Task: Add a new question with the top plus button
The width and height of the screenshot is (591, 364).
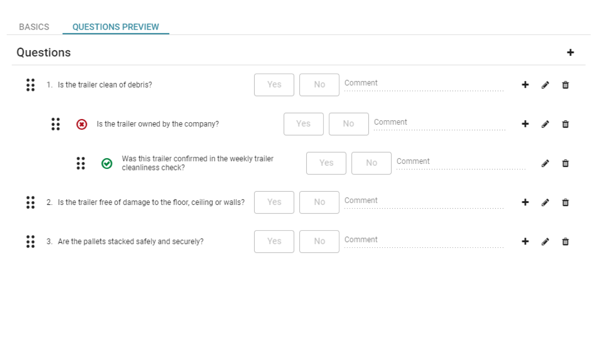Action: [571, 52]
